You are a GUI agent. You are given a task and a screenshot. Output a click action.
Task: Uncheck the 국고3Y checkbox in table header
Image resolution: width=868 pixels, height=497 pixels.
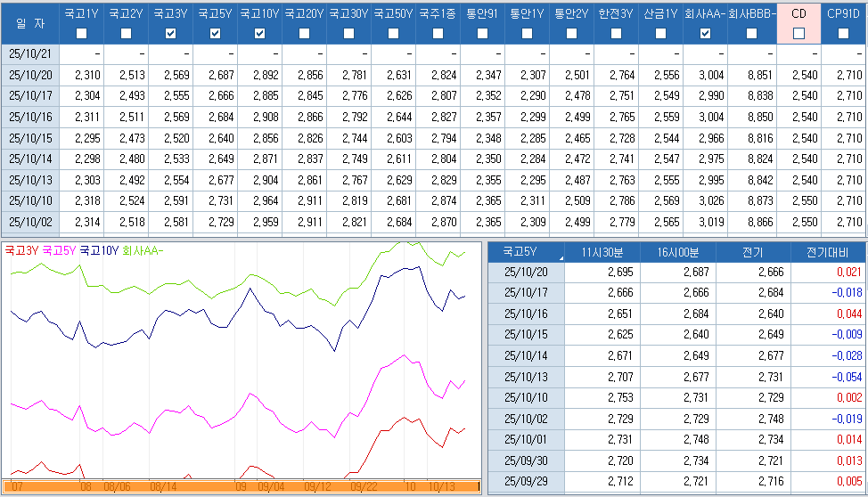pos(171,33)
